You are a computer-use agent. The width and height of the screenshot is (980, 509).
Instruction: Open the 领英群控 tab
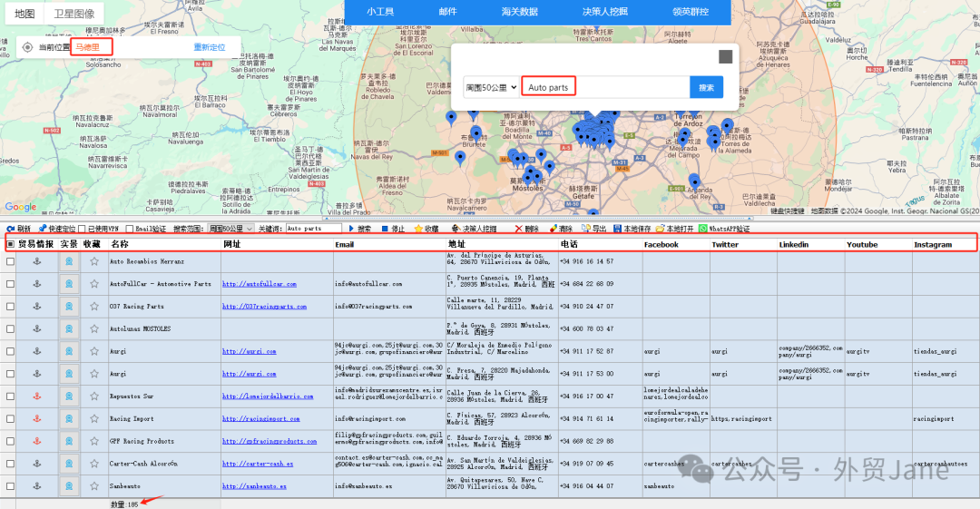pos(691,11)
